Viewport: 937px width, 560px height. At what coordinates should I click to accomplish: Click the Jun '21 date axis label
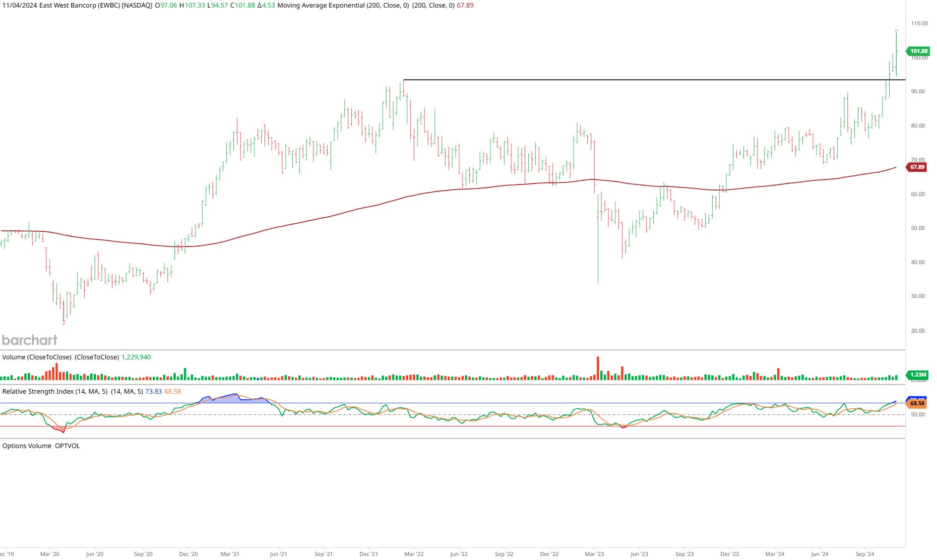[x=278, y=554]
